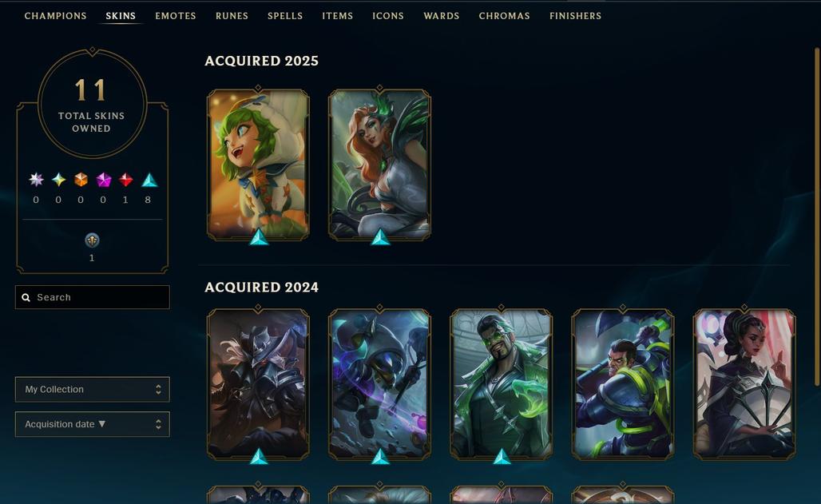The height and width of the screenshot is (504, 821).
Task: Select the Finishers tab
Action: click(x=576, y=16)
